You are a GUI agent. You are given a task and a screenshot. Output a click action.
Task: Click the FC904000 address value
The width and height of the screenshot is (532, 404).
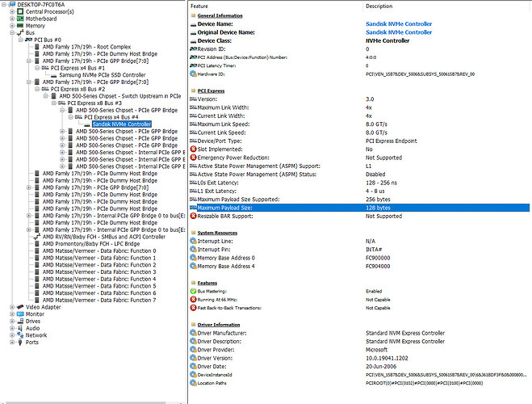pos(378,266)
